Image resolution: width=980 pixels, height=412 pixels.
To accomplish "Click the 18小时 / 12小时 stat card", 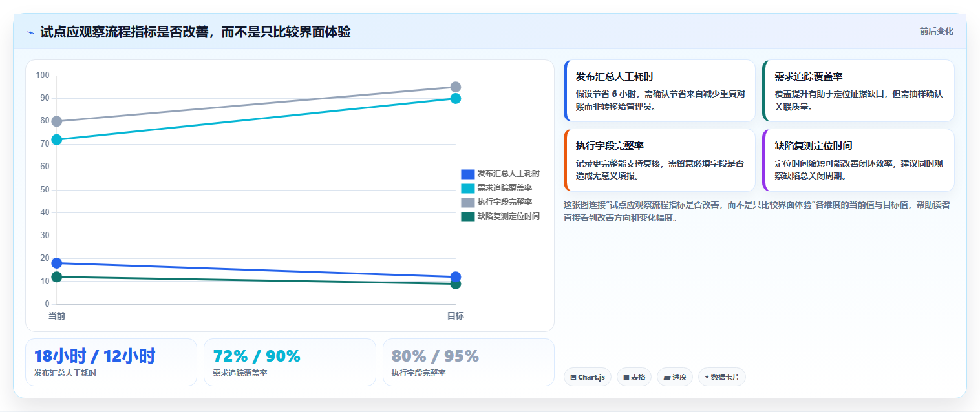I will (111, 362).
